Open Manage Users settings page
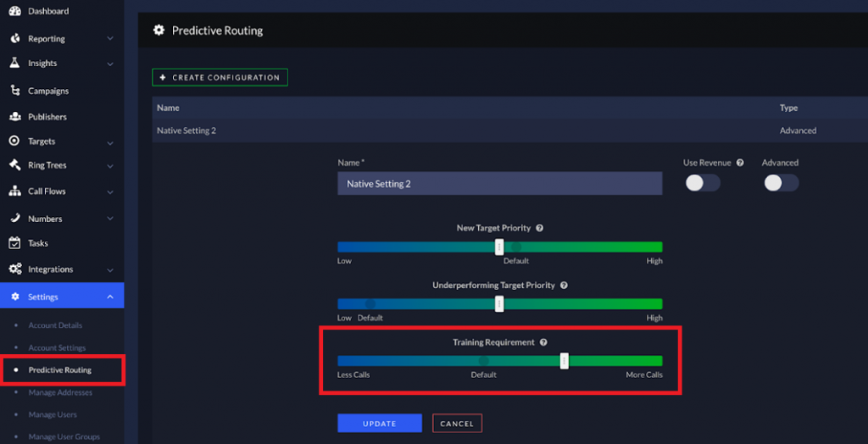 coord(53,414)
